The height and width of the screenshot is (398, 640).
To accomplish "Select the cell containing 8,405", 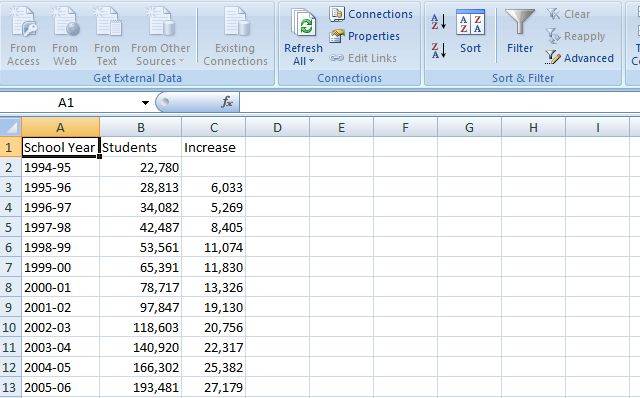I will 214,227.
